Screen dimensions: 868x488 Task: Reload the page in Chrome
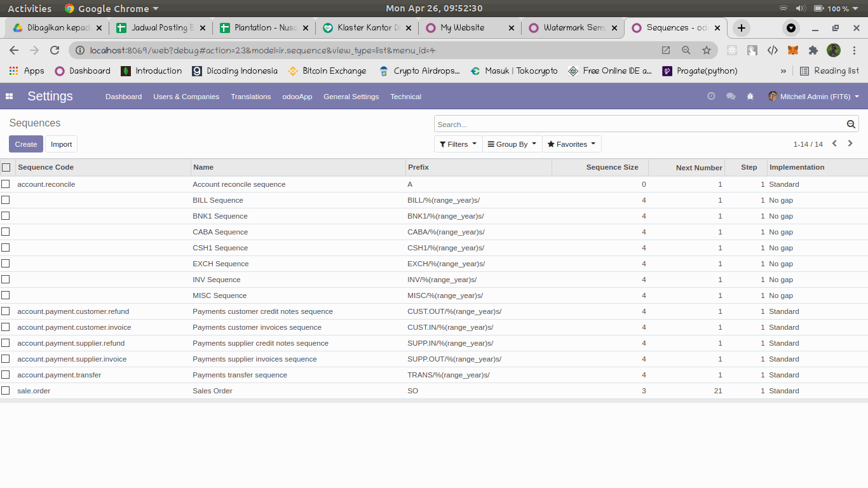pyautogui.click(x=55, y=50)
